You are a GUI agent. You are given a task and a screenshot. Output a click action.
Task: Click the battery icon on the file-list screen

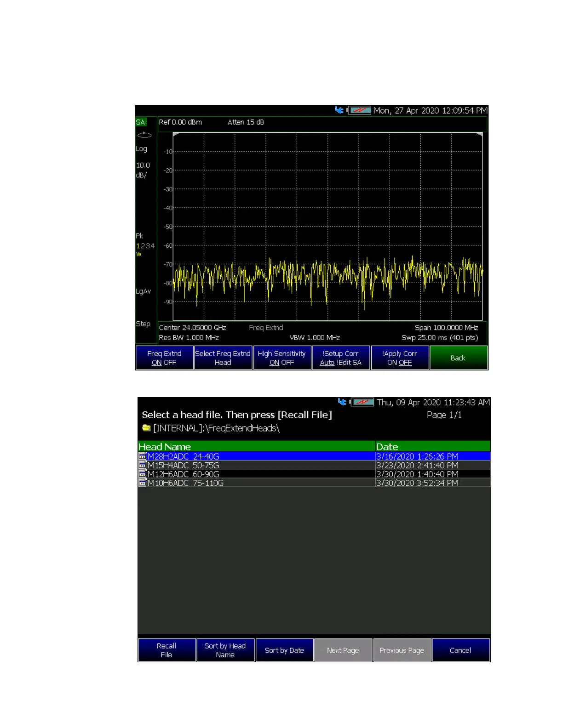pyautogui.click(x=362, y=402)
